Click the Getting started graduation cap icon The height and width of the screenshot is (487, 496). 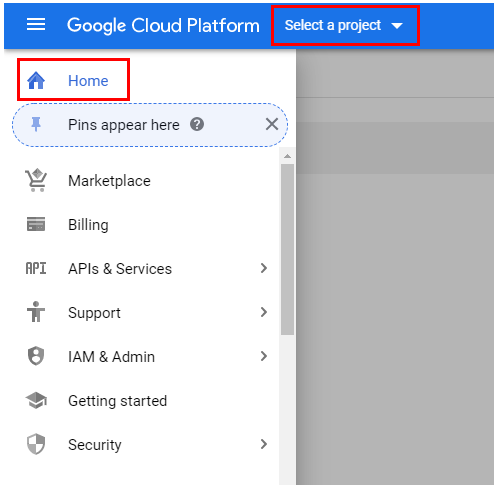coord(36,400)
